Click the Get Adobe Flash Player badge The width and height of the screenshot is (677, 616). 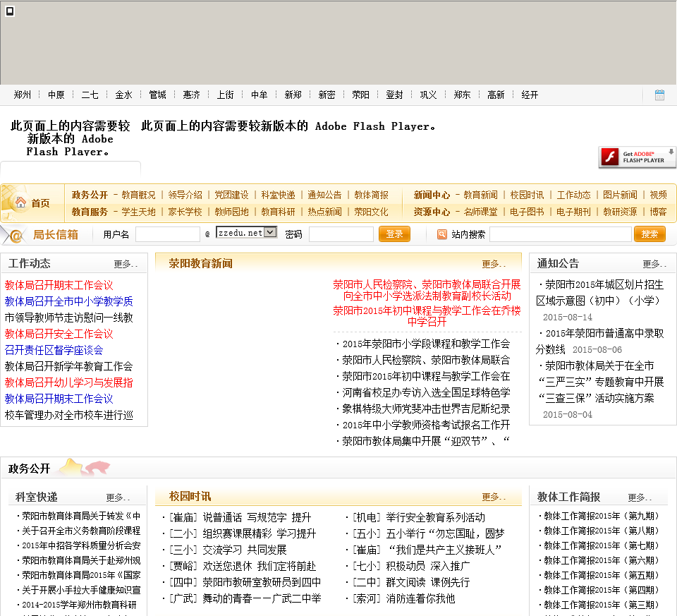pyautogui.click(x=637, y=157)
